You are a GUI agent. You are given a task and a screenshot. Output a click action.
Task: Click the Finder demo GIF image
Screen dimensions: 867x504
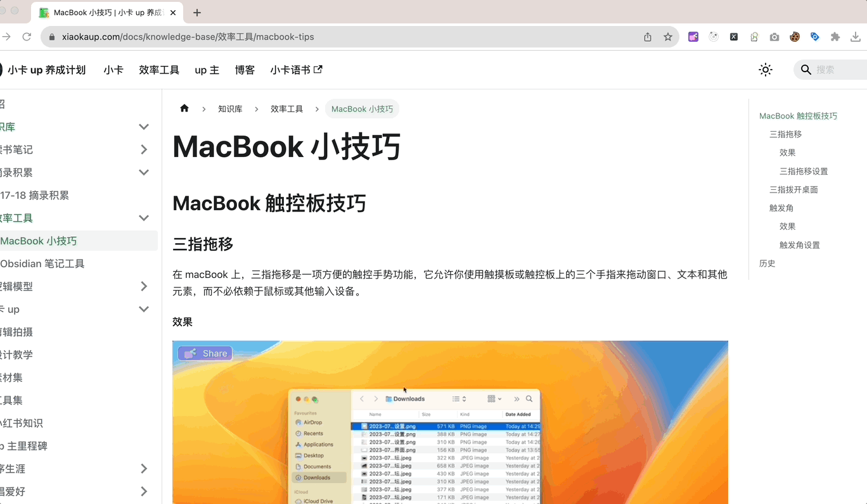(450, 422)
